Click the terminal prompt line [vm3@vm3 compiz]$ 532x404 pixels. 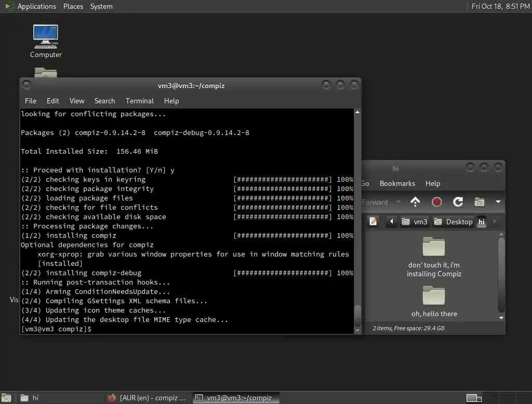pyautogui.click(x=56, y=329)
